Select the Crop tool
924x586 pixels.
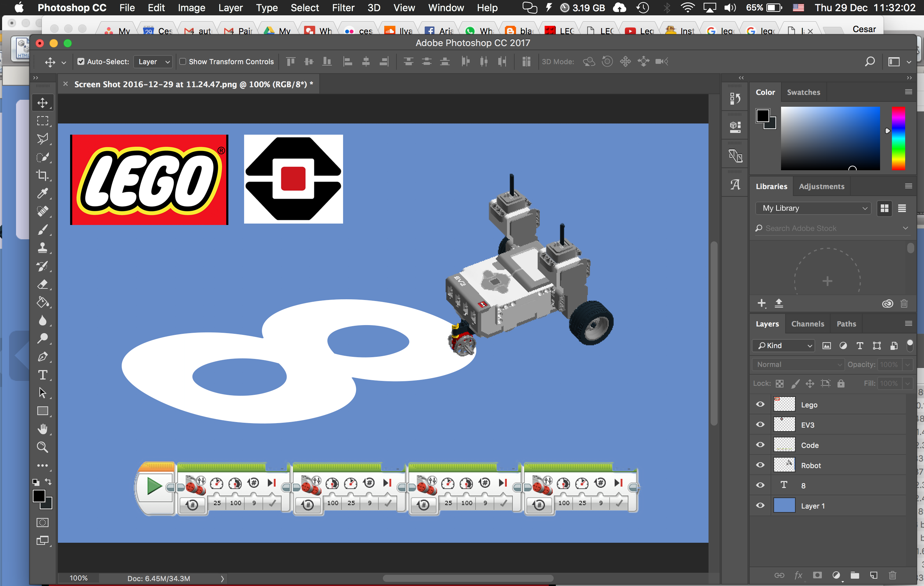[x=43, y=175]
